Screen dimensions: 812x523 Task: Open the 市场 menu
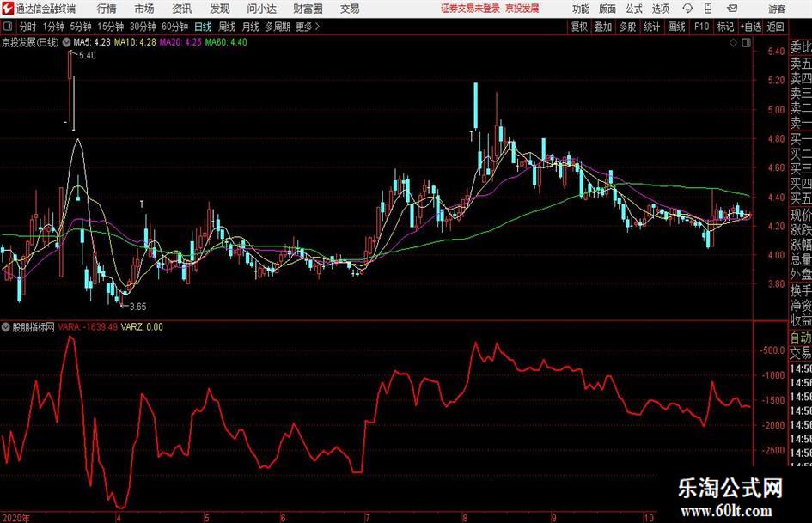click(144, 9)
